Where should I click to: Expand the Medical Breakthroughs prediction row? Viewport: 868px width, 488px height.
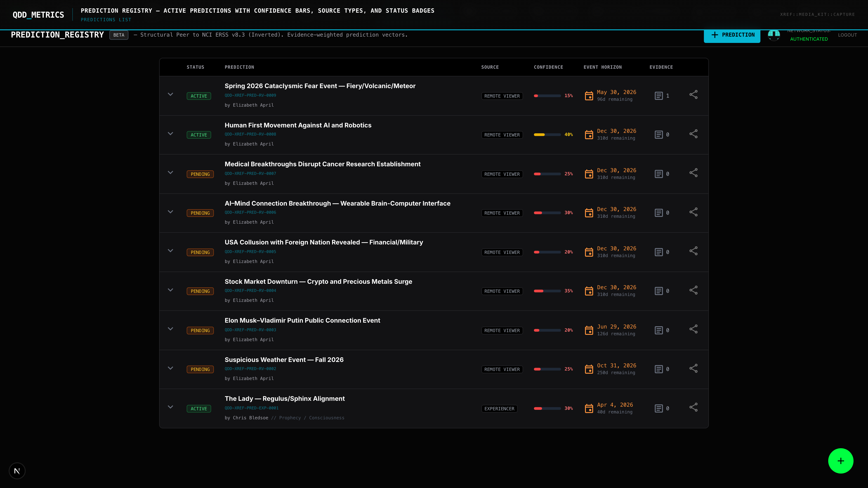[x=170, y=172]
